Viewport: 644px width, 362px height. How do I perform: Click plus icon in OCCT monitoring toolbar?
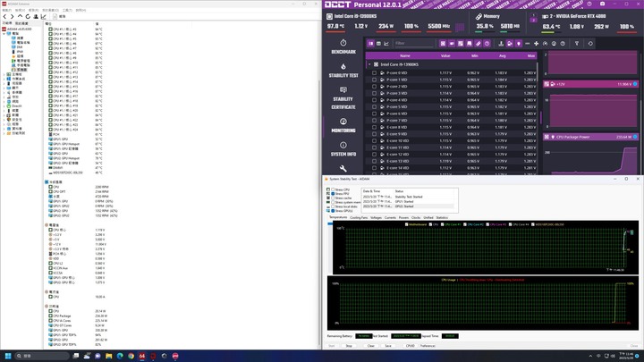point(536,44)
